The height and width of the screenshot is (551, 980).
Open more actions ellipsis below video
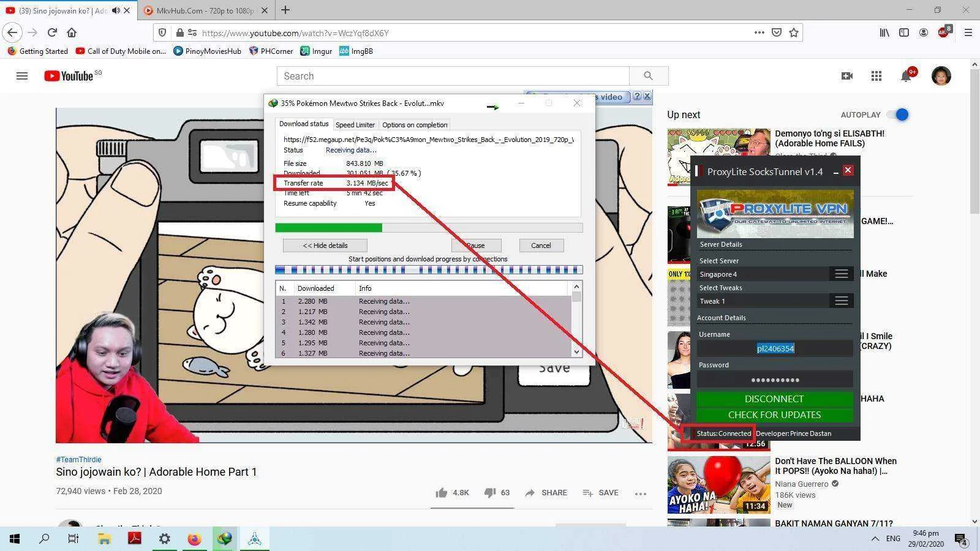(x=641, y=493)
